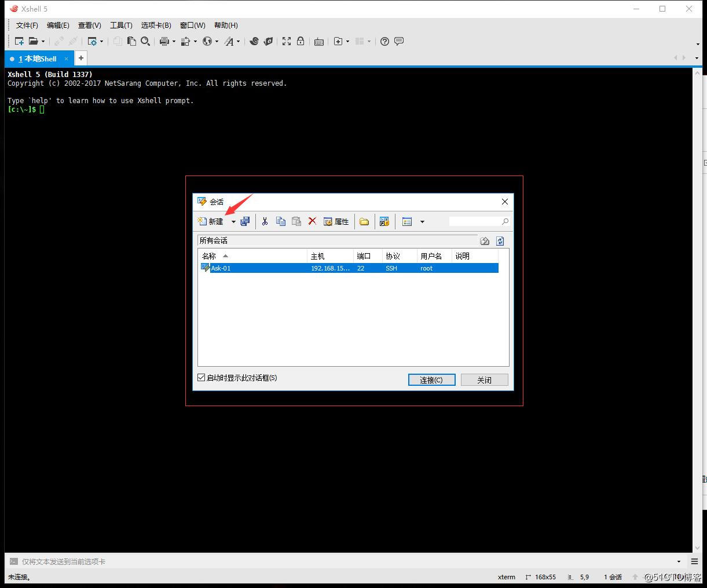Click the Font icon in main toolbar
Screen dimensions: 707x588
coord(229,41)
